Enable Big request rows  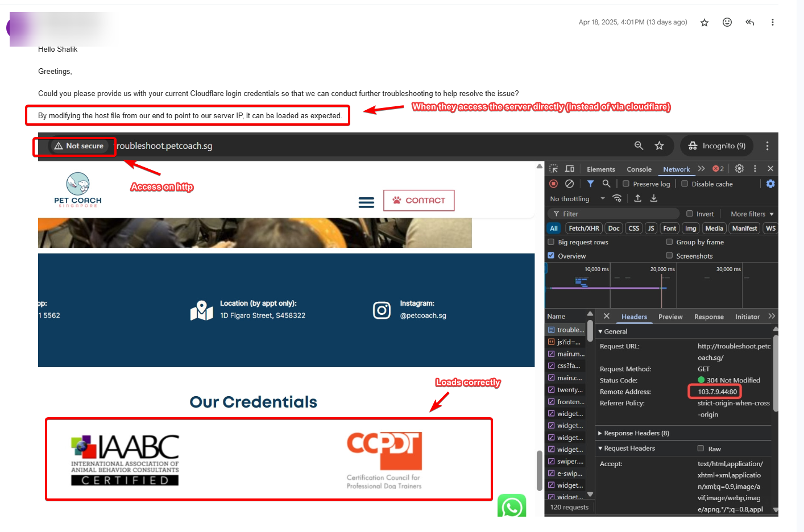click(551, 242)
